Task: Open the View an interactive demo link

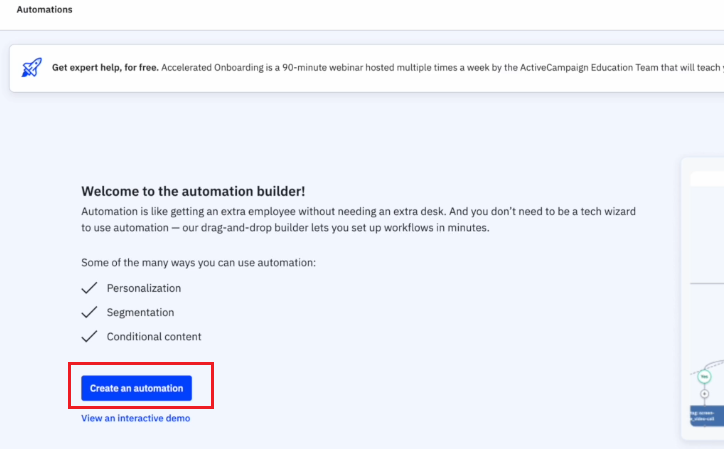Action: point(135,418)
